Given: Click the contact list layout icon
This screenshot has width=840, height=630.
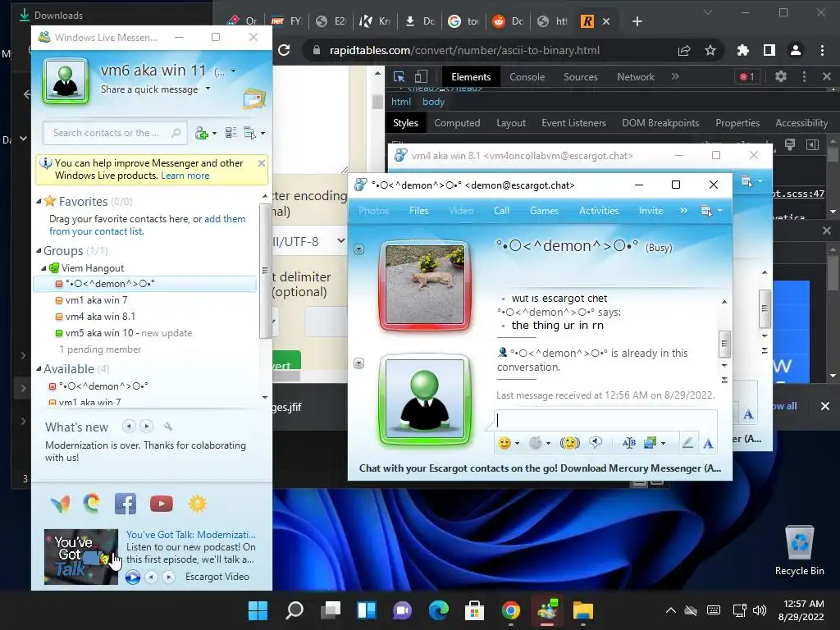Looking at the screenshot, I should click(x=231, y=132).
